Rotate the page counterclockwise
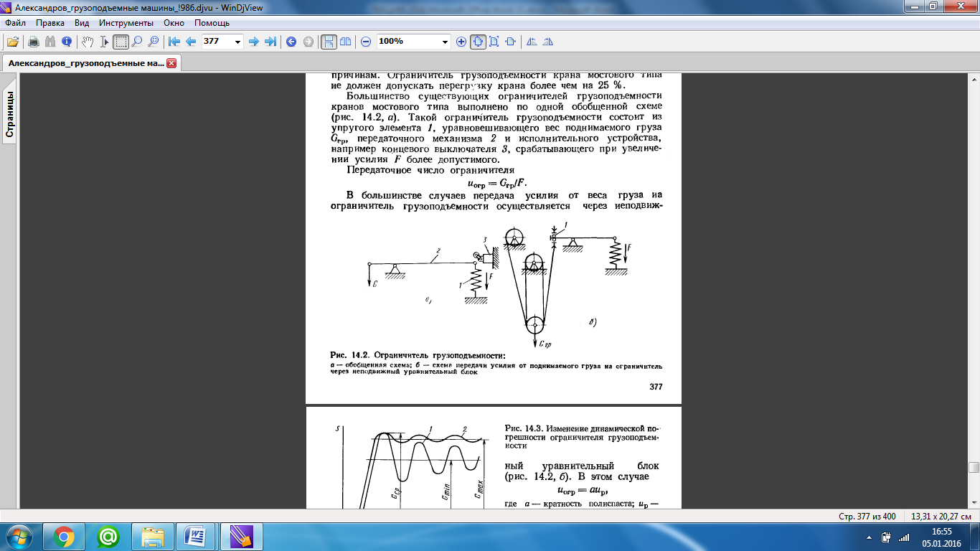The width and height of the screenshot is (980, 551). 532,42
